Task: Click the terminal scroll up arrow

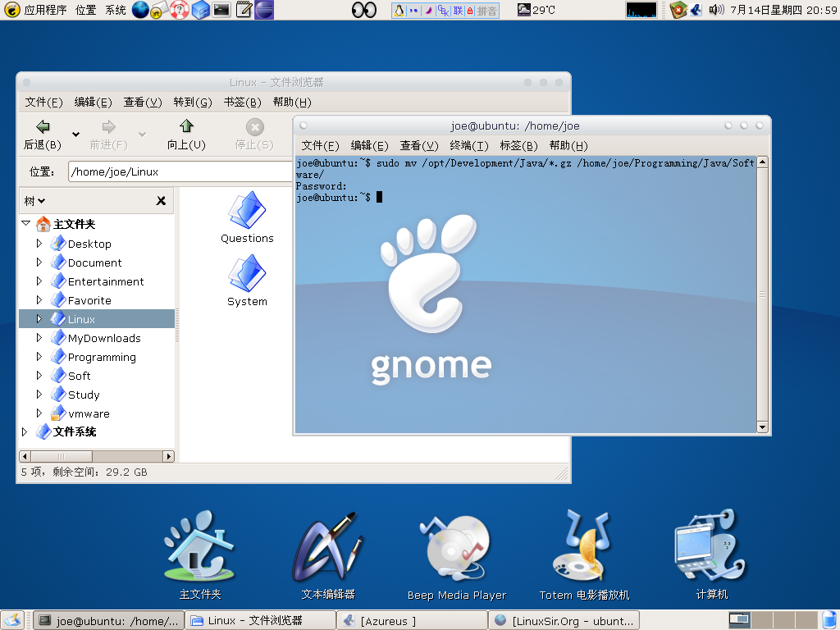Action: click(x=762, y=162)
